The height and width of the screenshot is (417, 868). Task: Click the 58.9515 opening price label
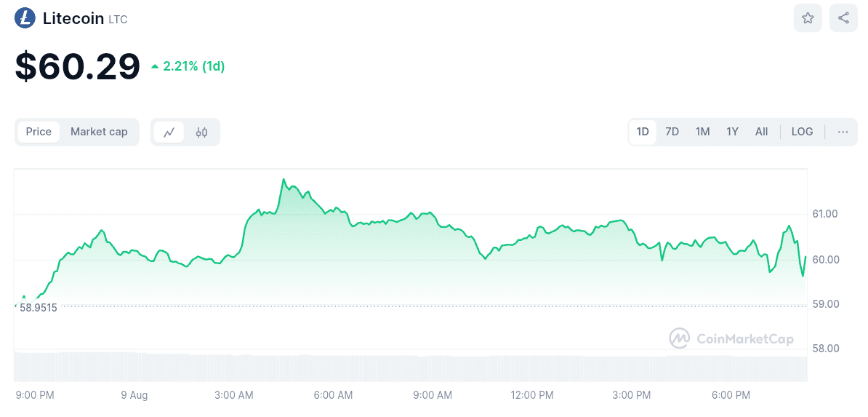click(39, 308)
